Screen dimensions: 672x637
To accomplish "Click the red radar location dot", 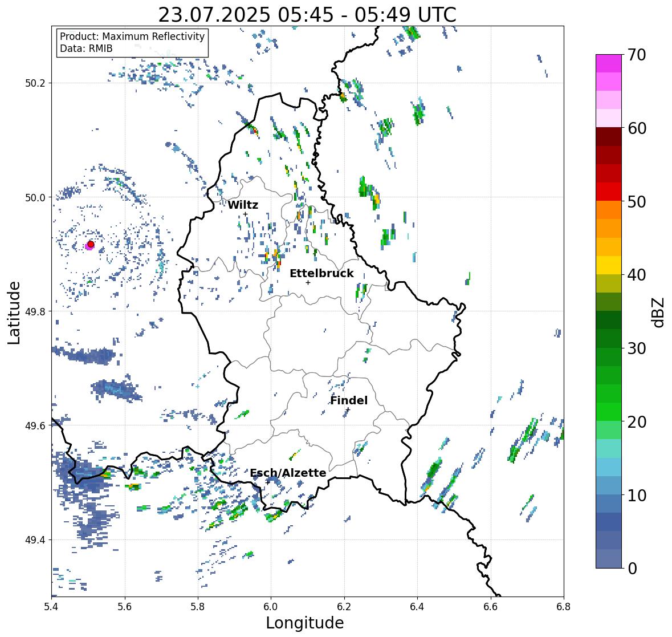I will click(91, 244).
